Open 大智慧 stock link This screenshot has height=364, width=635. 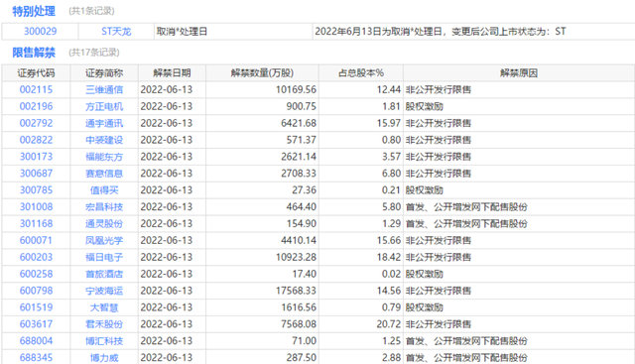[x=104, y=307]
